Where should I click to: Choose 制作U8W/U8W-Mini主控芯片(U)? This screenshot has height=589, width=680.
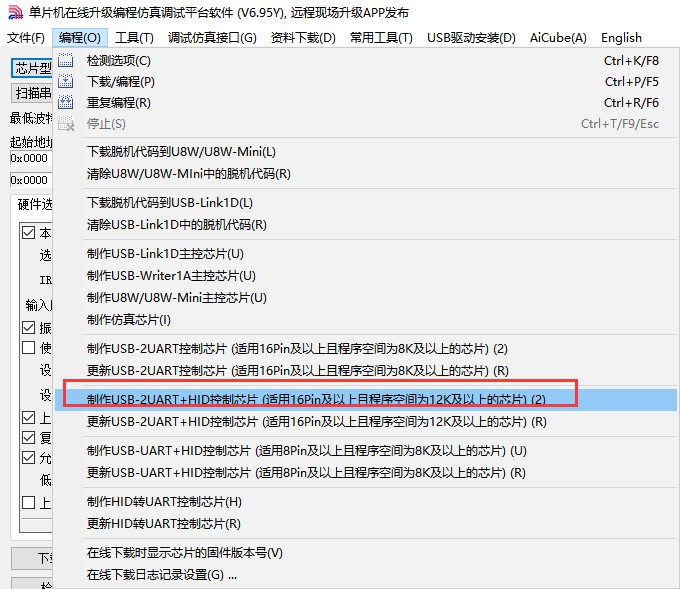(366, 298)
